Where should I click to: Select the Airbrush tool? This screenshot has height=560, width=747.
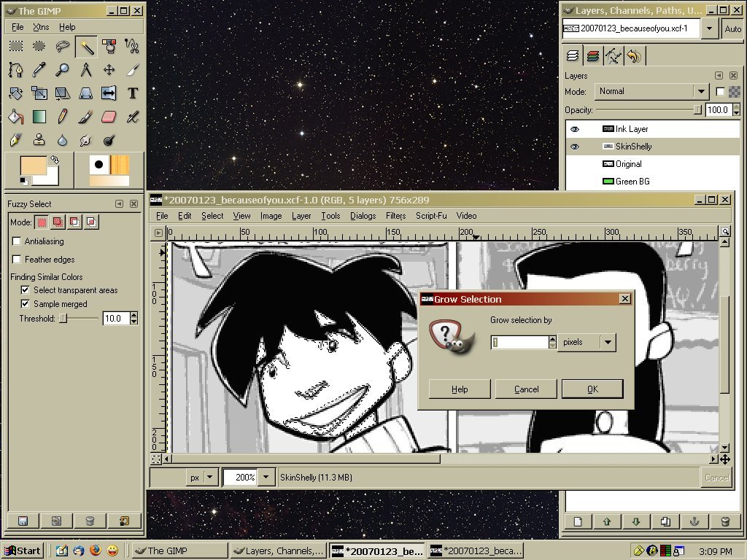132,116
